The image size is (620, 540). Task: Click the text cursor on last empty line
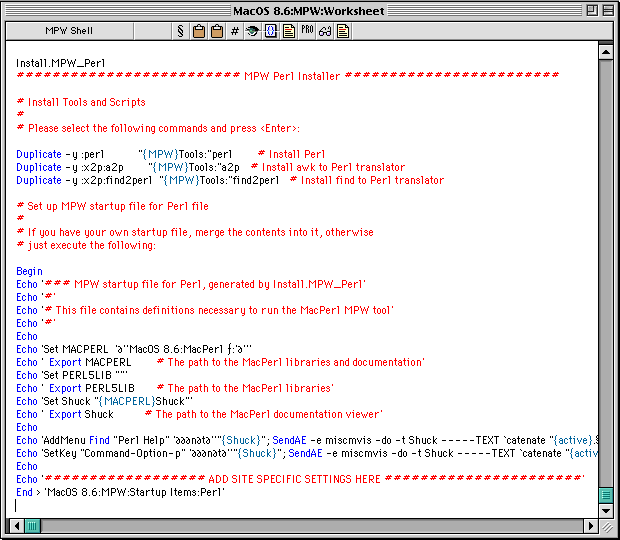click(16, 506)
